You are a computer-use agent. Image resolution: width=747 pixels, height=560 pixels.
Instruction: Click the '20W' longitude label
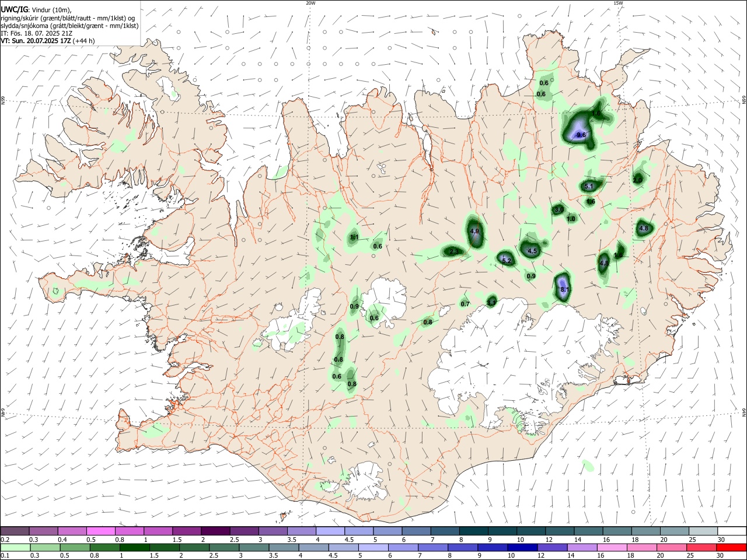tap(310, 3)
